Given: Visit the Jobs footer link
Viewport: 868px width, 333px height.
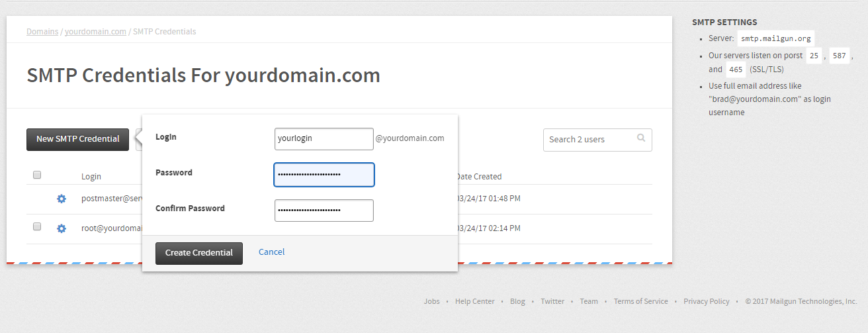Looking at the screenshot, I should pos(431,301).
